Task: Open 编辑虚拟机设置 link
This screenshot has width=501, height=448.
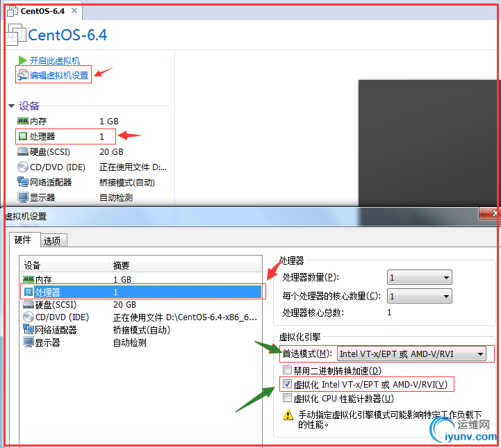Action: (59, 75)
